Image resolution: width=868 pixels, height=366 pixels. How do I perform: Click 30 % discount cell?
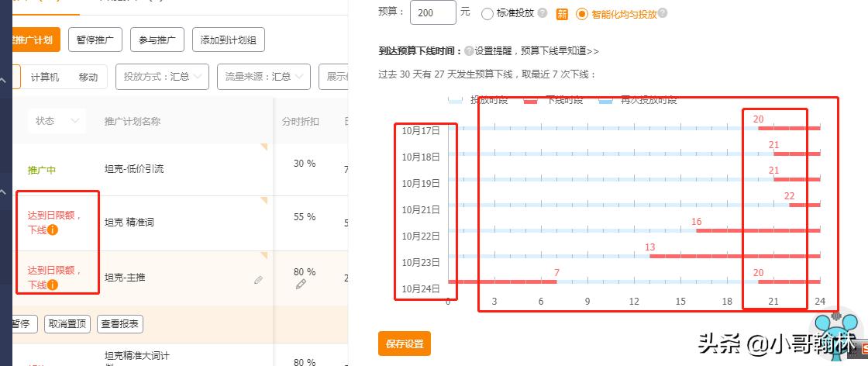point(305,164)
